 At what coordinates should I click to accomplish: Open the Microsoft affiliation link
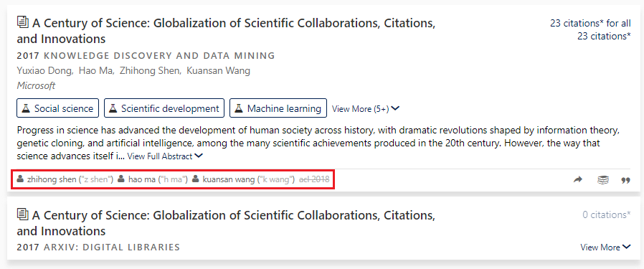point(36,85)
